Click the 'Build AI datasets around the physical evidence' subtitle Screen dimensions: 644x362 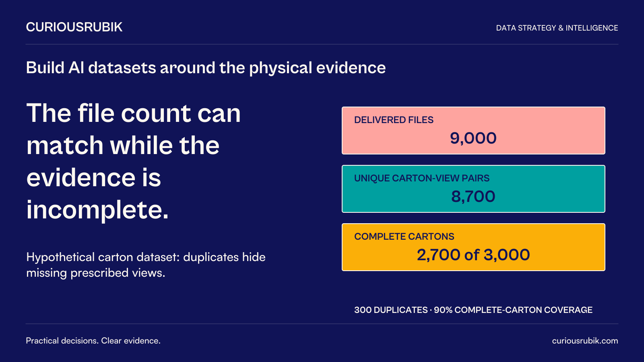coord(206,68)
